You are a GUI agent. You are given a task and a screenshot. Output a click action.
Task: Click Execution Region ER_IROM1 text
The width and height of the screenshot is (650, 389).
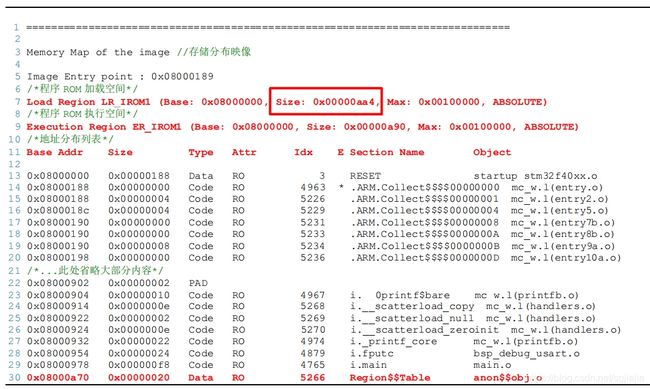(x=104, y=127)
